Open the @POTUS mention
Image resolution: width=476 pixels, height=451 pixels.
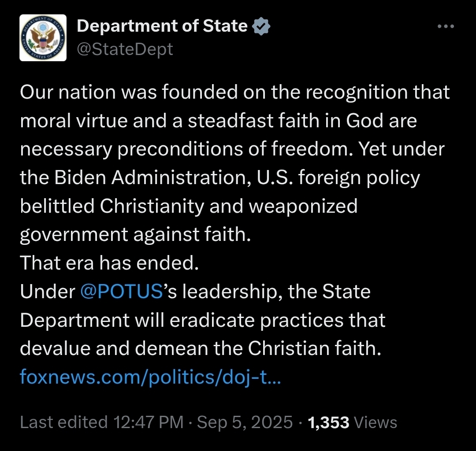point(122,292)
